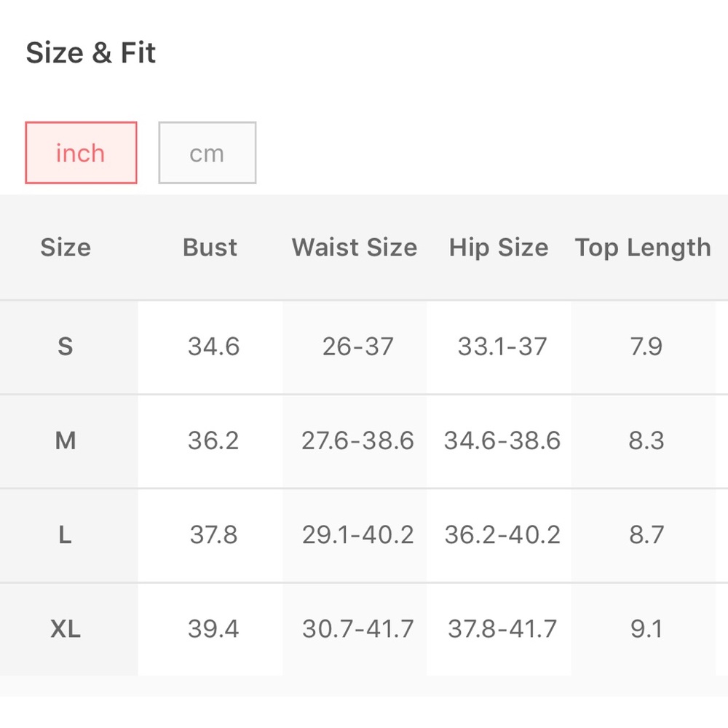Click bust value 39.4 in XL row
Image resolution: width=728 pixels, height=728 pixels.
pyautogui.click(x=213, y=629)
